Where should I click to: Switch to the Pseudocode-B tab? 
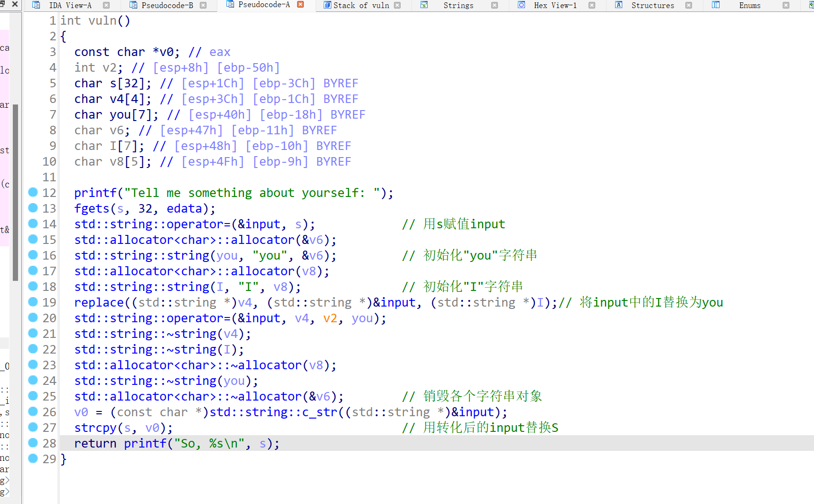167,5
